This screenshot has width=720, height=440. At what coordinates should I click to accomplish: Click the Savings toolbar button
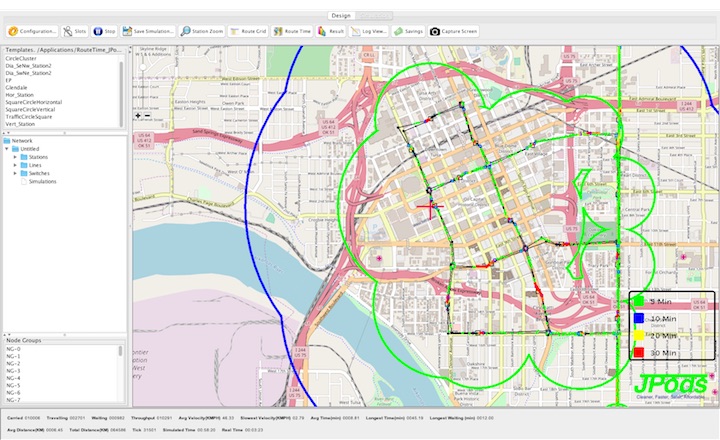point(407,31)
